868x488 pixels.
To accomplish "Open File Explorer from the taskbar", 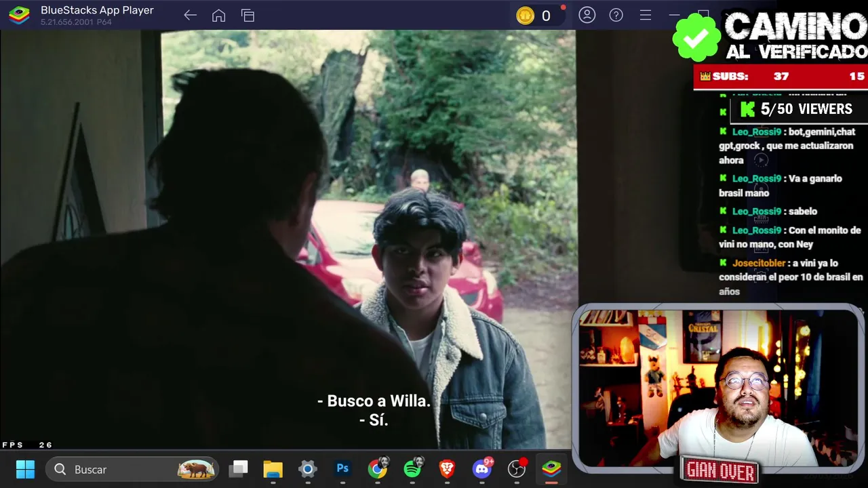I will (273, 469).
